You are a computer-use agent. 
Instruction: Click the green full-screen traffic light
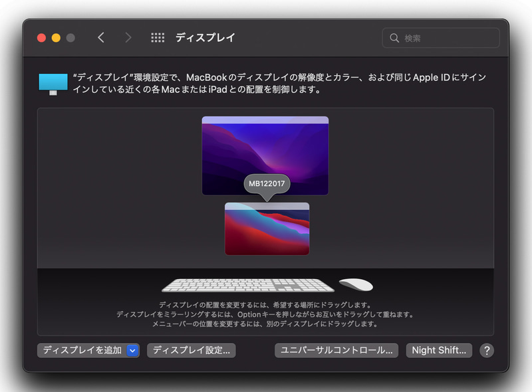70,39
